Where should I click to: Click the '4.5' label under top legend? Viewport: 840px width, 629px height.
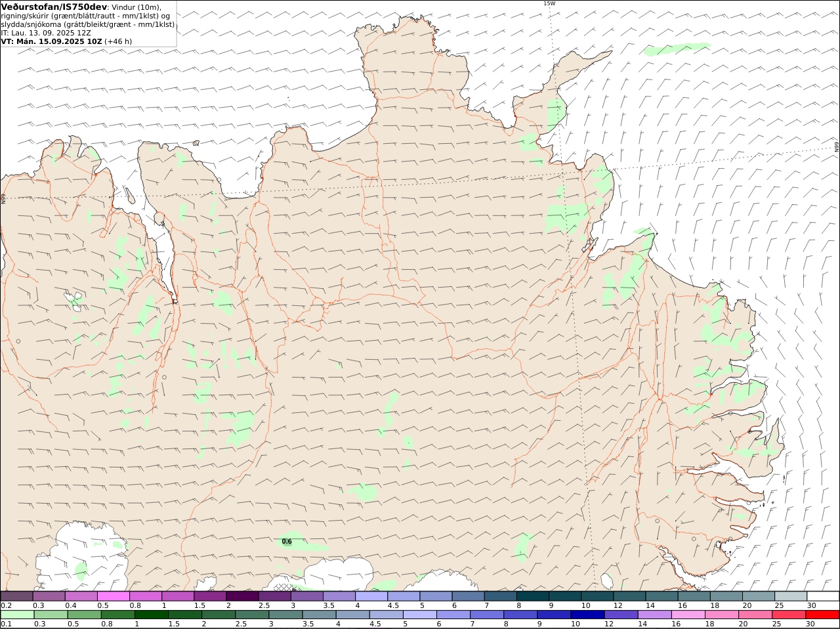[393, 605]
